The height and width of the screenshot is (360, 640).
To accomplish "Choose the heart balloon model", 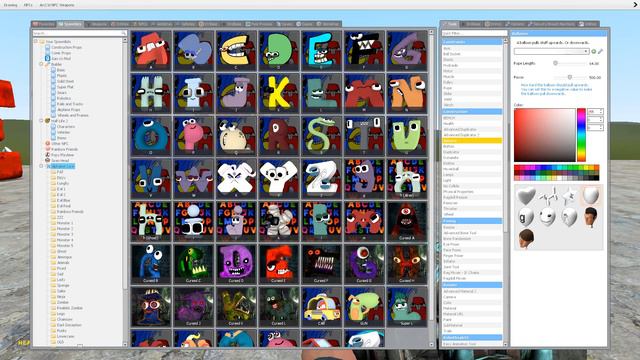I will (x=526, y=196).
